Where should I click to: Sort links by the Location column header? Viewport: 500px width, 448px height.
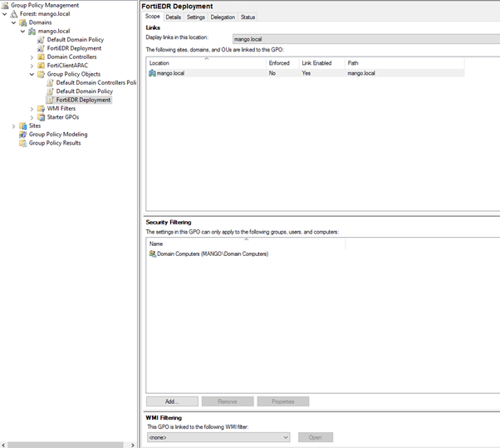206,63
